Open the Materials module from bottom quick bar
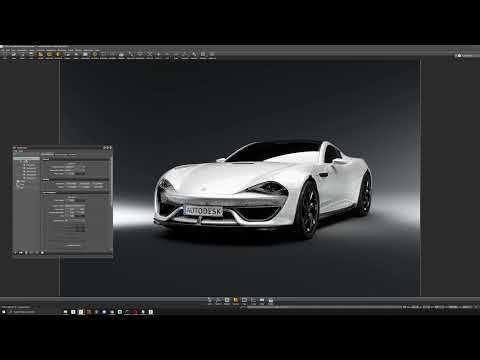The image size is (480, 360). click(x=227, y=301)
